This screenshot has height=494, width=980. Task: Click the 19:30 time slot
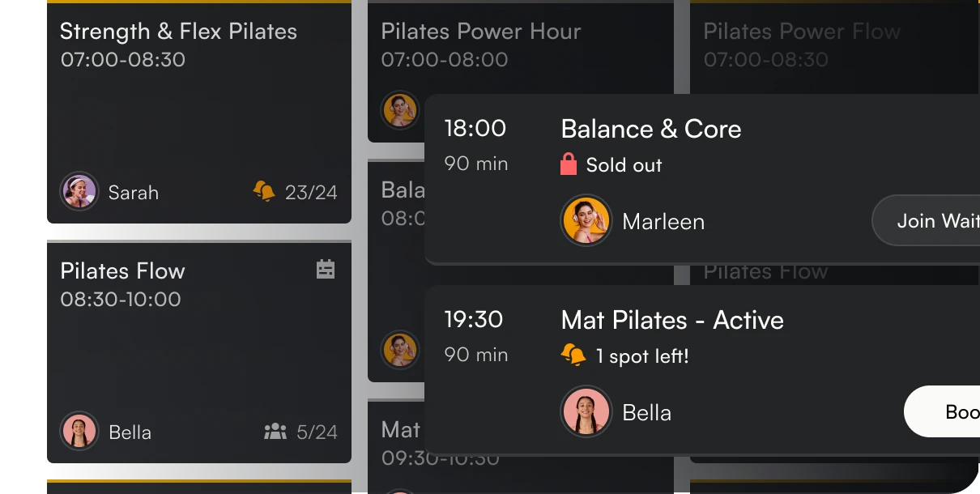(x=474, y=319)
